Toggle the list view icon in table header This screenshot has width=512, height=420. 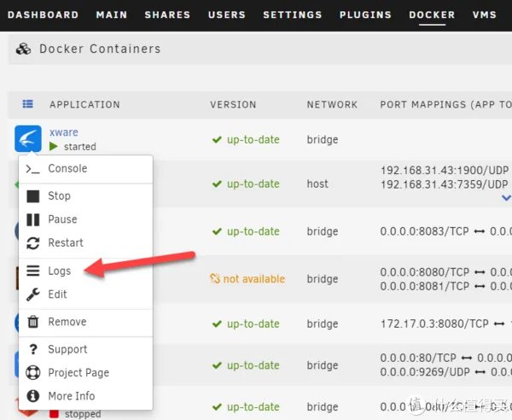point(27,104)
